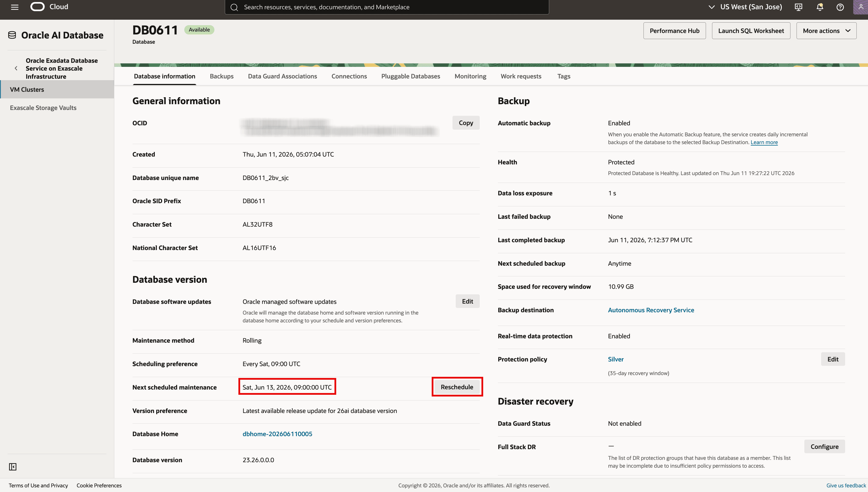
Task: Reschedule the next maintenance
Action: click(457, 387)
